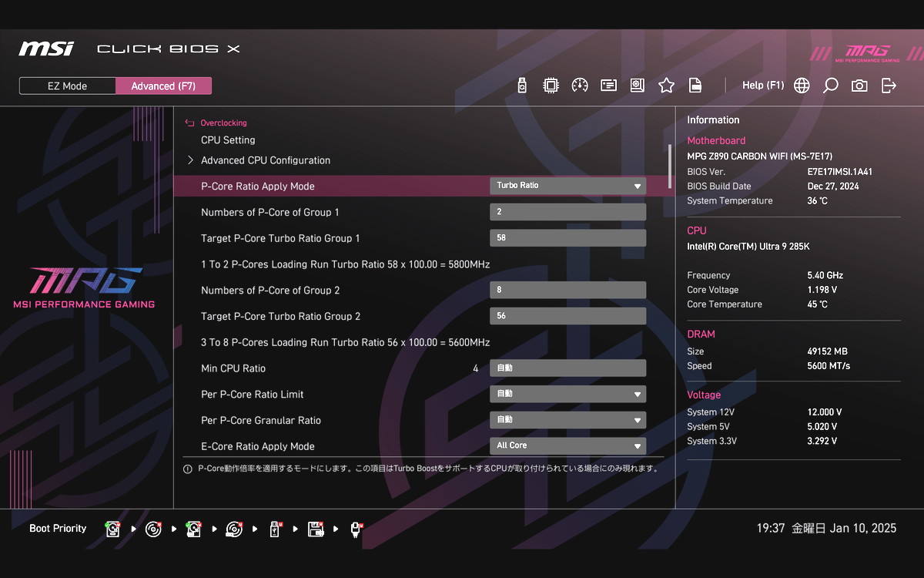
Task: Click the Intel Core Ultra 9 285K text
Action: click(748, 247)
